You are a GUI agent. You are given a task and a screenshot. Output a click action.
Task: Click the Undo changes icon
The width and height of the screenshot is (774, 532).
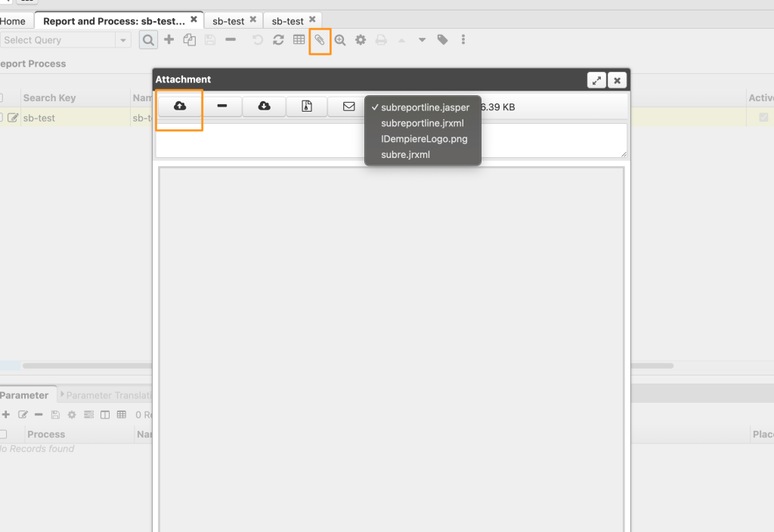[258, 39]
